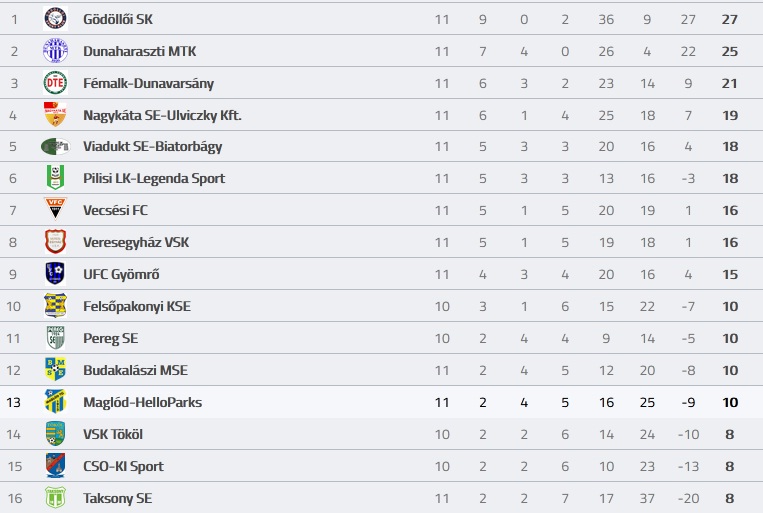Click the Vecsési FC triangular VFC badge

[x=55, y=209]
